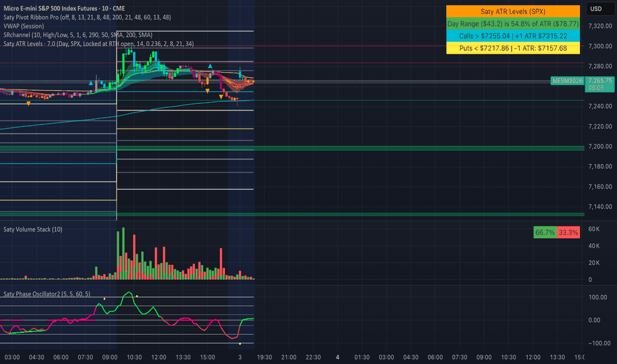Open the USD currency selector
This screenshot has width=617, height=364.
pos(596,9)
